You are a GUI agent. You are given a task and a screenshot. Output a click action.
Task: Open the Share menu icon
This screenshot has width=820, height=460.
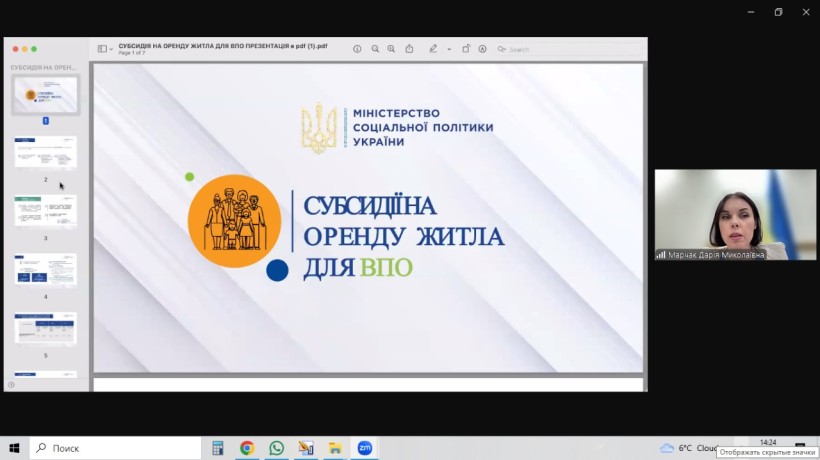(409, 49)
